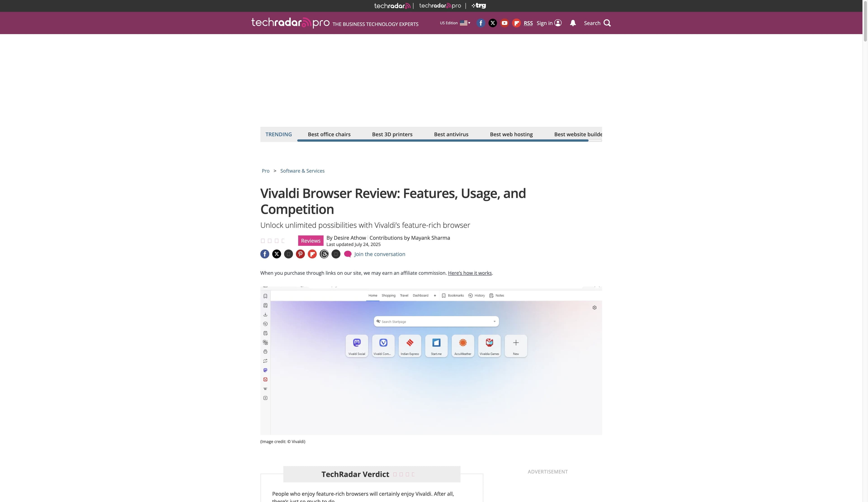The width and height of the screenshot is (868, 502).
Task: Click the Last updated July 24, 2025 text
Action: point(353,244)
